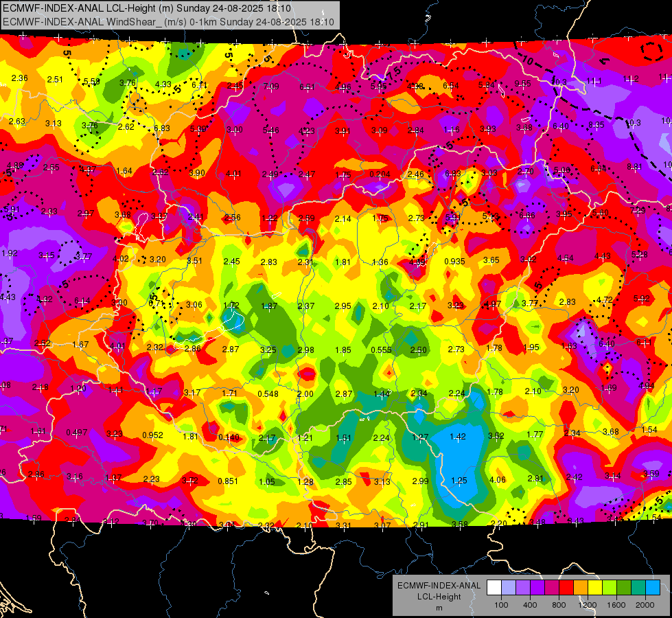Click the wind shear value "4.72"

tap(605, 299)
